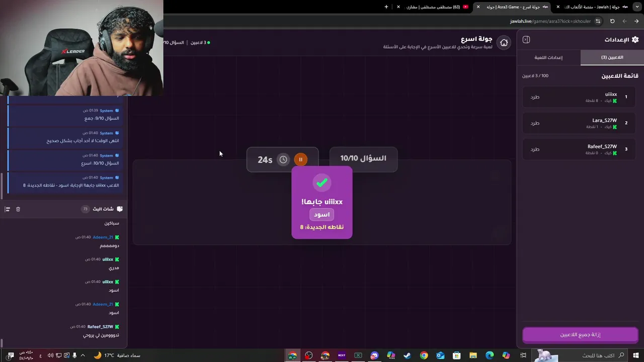Open the notification center icon
The height and width of the screenshot is (362, 644).
[x=11, y=355]
